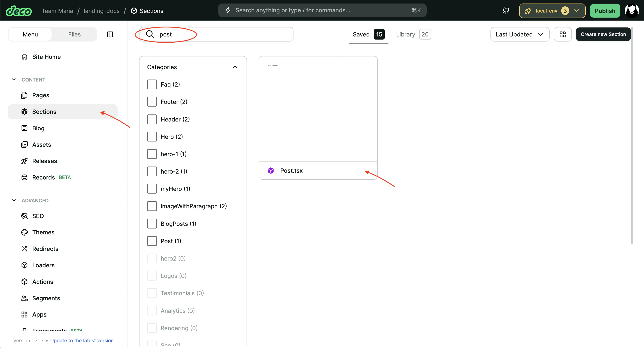Image resolution: width=644 pixels, height=348 pixels.
Task: Tick the Post category checkbox
Action: coord(152,241)
